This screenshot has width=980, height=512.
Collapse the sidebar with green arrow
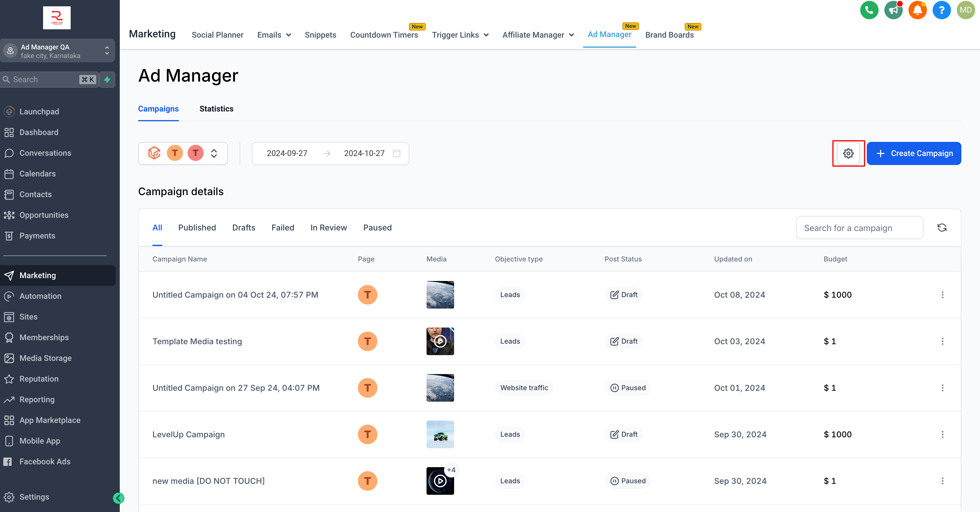[x=119, y=498]
